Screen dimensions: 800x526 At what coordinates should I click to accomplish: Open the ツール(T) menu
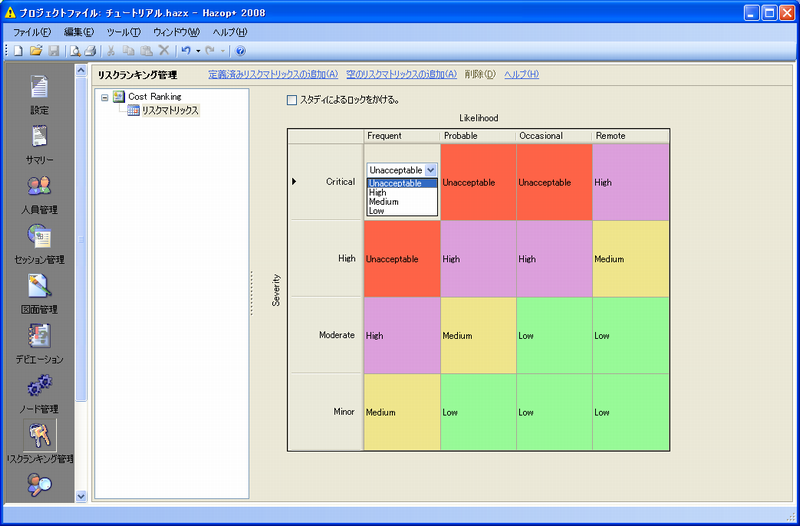click(x=123, y=32)
